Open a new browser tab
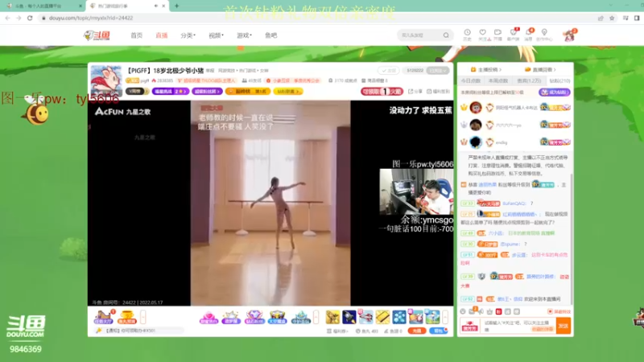 click(x=176, y=6)
